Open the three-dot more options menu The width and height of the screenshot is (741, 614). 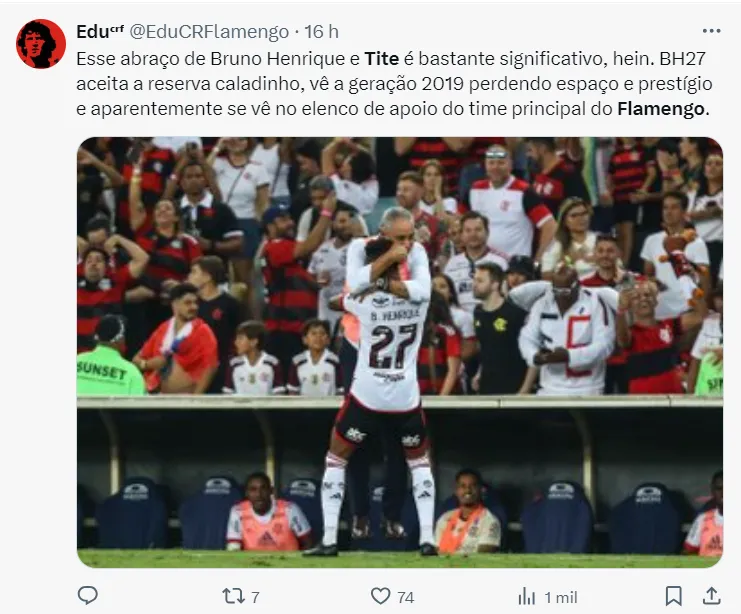pyautogui.click(x=712, y=31)
